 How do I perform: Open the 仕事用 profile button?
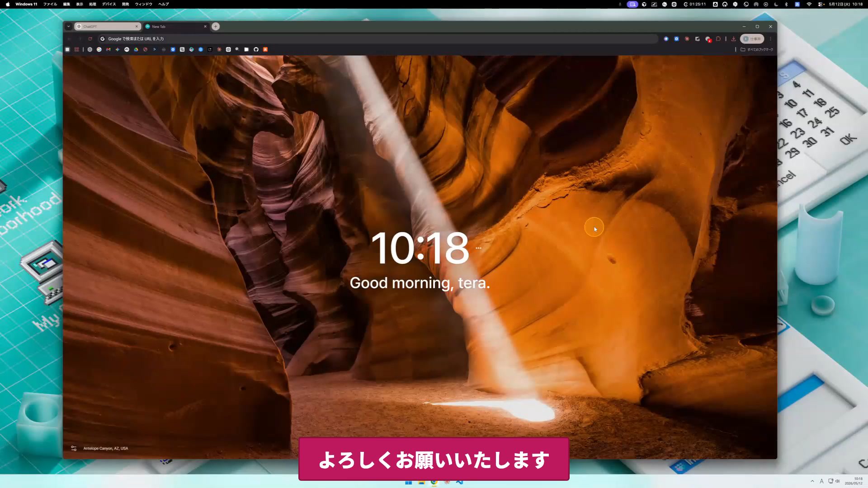[x=752, y=39]
